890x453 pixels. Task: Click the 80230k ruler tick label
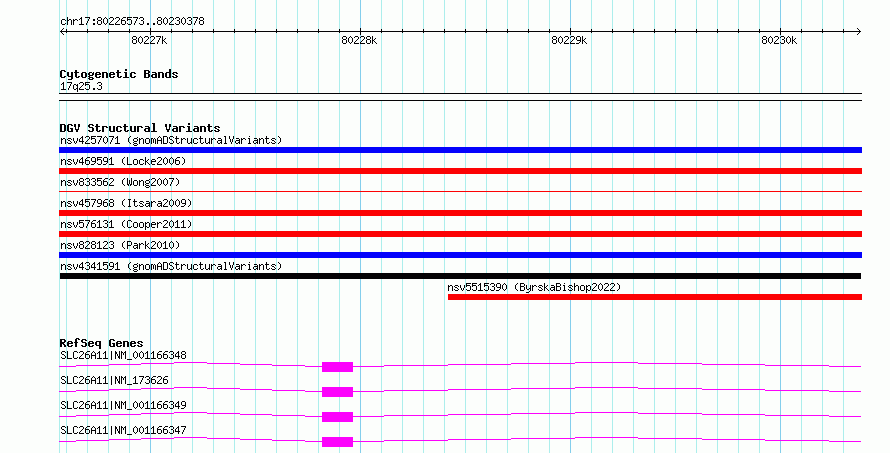point(779,40)
